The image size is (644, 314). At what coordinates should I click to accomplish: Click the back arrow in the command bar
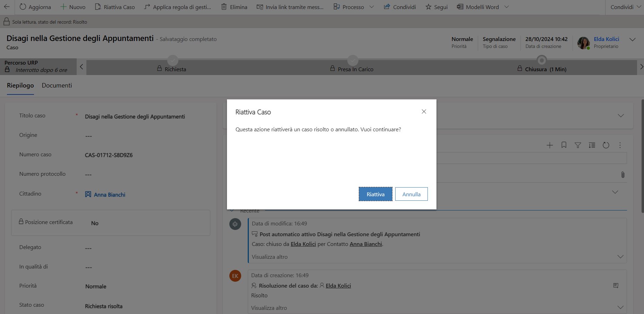(x=7, y=7)
